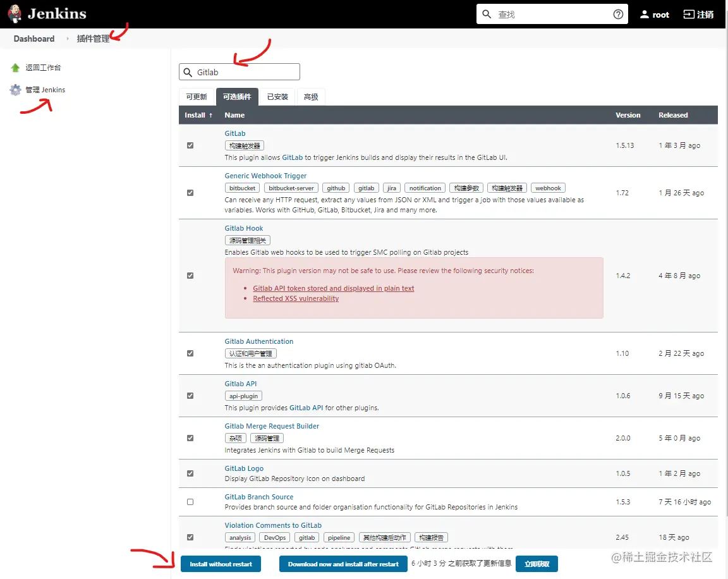Click the logout 注销 icon
The width and height of the screenshot is (728, 579).
[689, 15]
